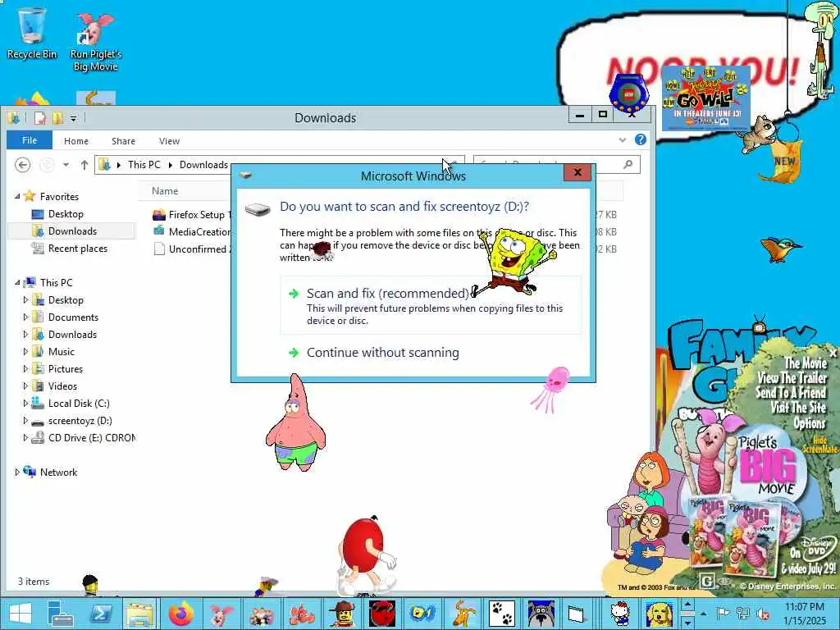Select Recent places in Favorites
The image size is (840, 630).
coord(78,249)
